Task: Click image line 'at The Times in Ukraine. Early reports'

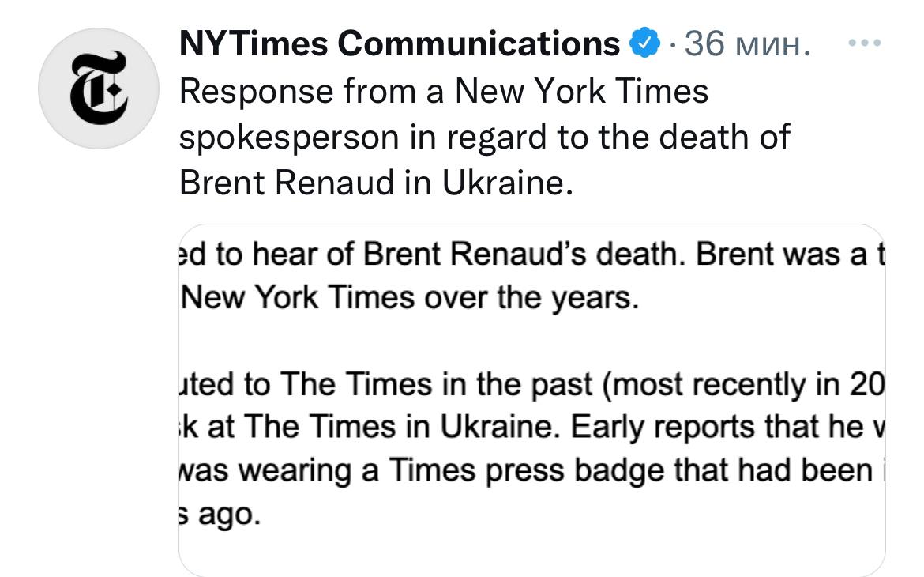Action: point(531,427)
